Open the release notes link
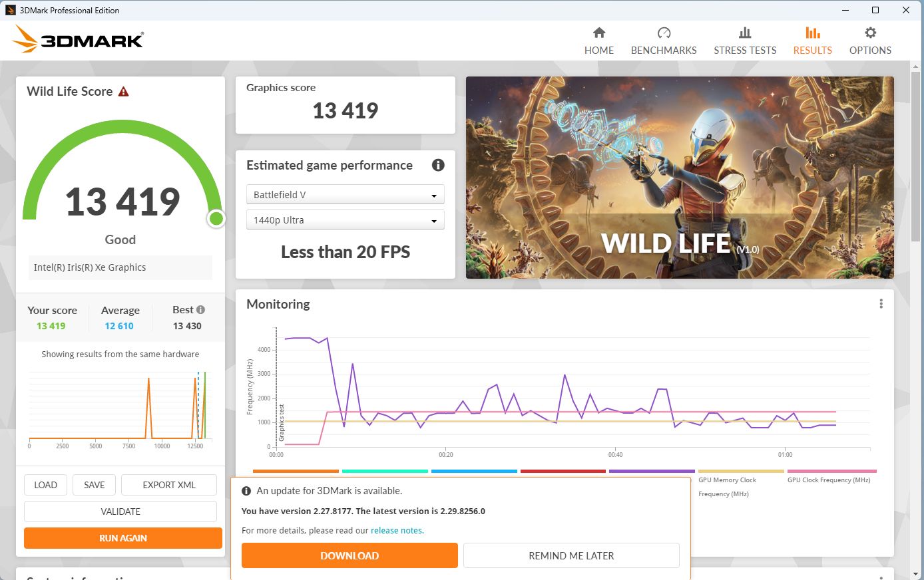This screenshot has height=580, width=924. coord(397,531)
